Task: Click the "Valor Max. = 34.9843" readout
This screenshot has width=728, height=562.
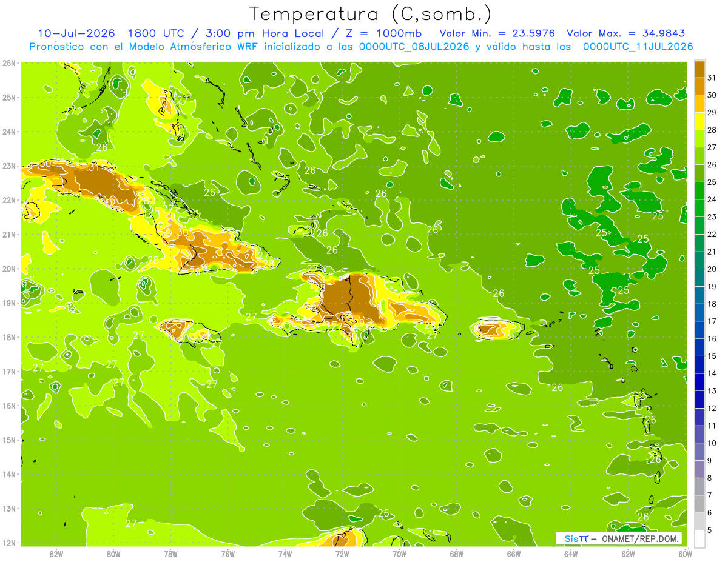Action: [x=627, y=33]
